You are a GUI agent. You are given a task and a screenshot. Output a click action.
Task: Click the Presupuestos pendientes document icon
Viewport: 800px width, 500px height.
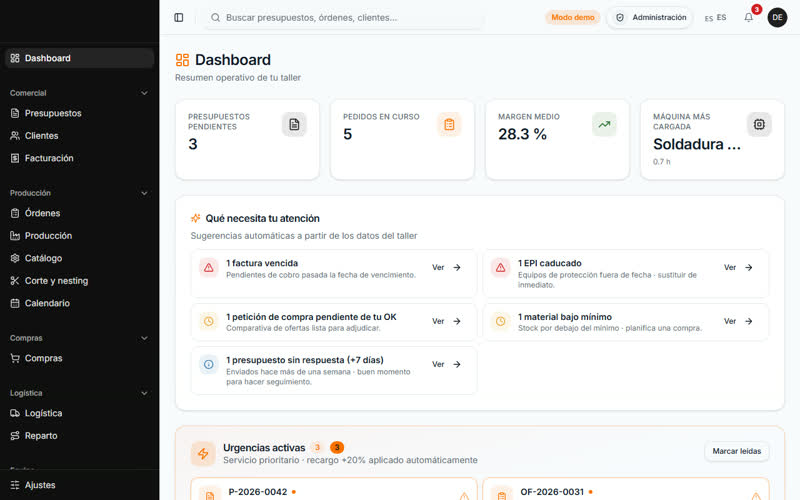click(x=294, y=124)
